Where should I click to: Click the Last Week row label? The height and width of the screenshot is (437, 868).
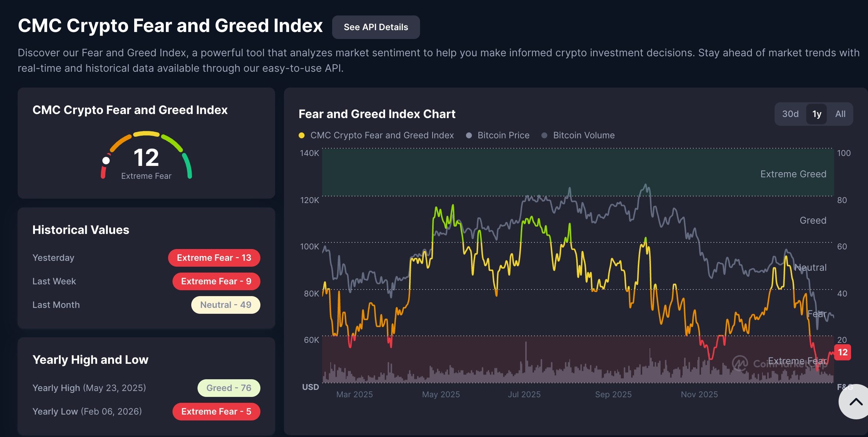[54, 281]
